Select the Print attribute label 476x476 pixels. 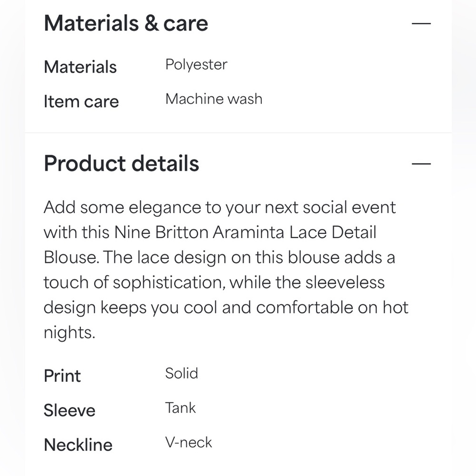pos(62,376)
